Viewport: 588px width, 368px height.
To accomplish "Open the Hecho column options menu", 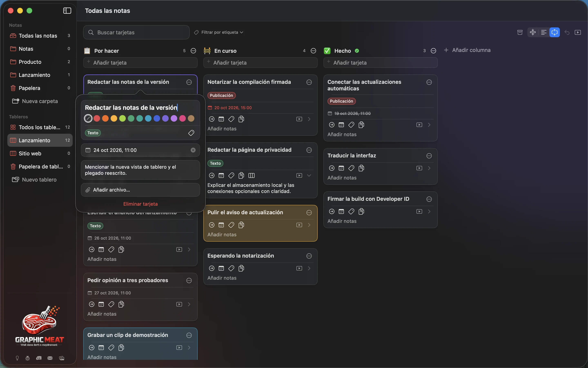I will pos(433,51).
